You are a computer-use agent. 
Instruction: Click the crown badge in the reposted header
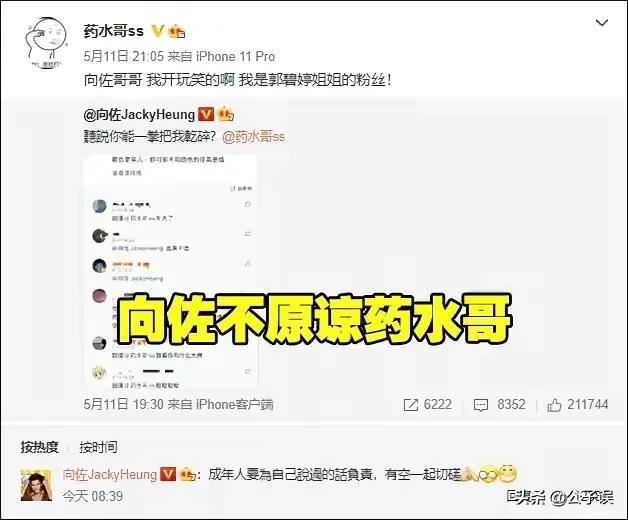[225, 115]
